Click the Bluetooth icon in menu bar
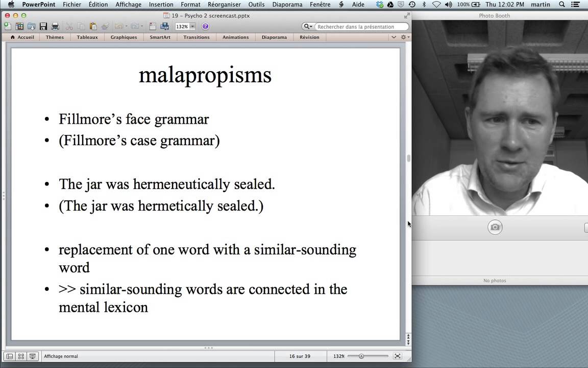588x368 pixels. (424, 5)
